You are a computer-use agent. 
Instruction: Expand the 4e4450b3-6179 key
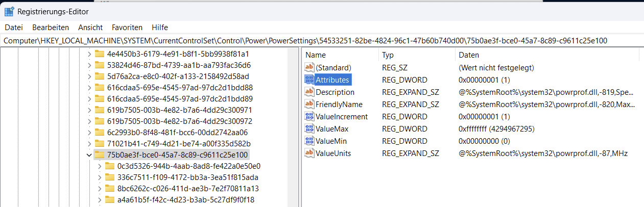pyautogui.click(x=89, y=54)
